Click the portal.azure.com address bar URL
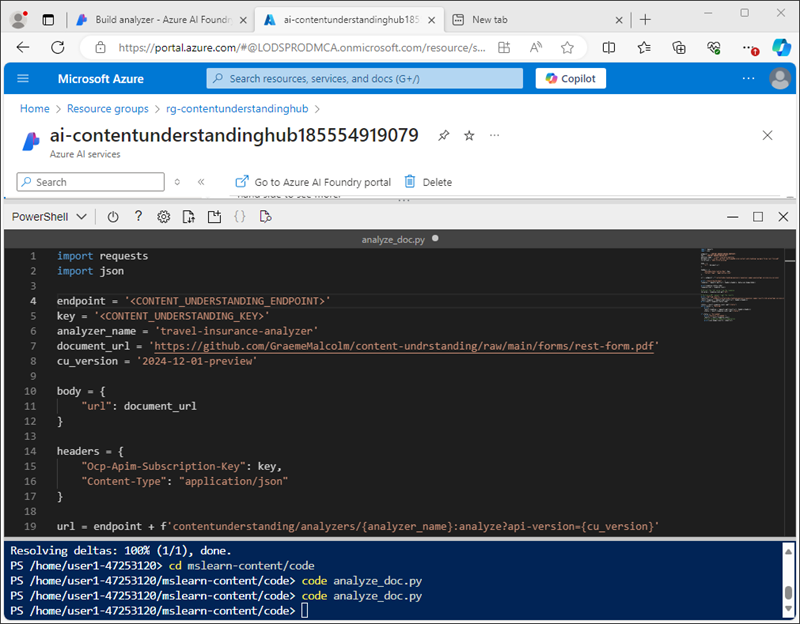 click(302, 47)
